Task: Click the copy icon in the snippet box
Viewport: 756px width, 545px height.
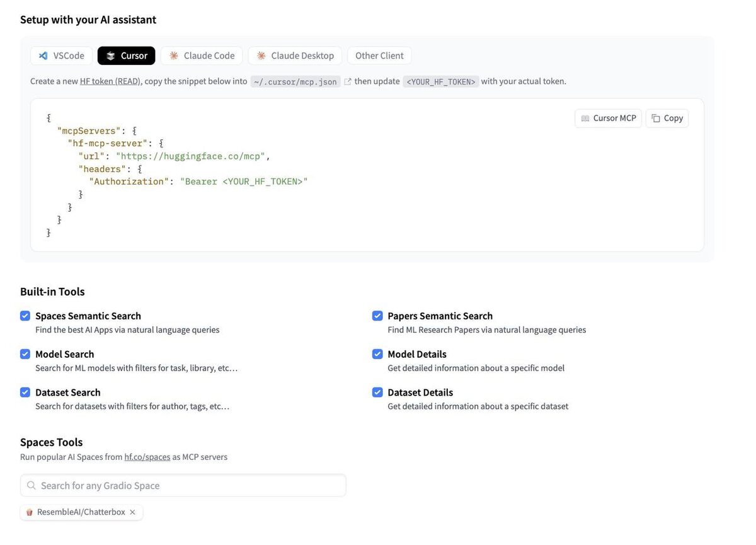Action: pyautogui.click(x=656, y=118)
